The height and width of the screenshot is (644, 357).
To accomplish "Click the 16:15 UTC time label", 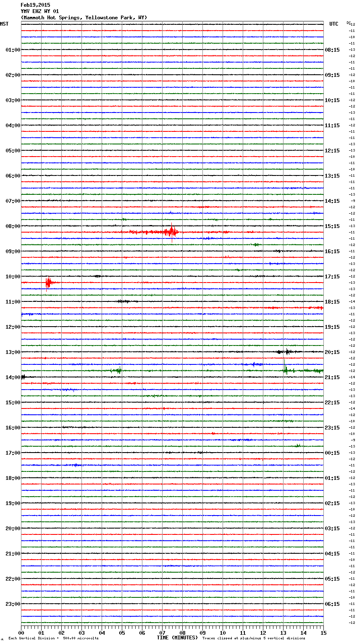I will (332, 251).
